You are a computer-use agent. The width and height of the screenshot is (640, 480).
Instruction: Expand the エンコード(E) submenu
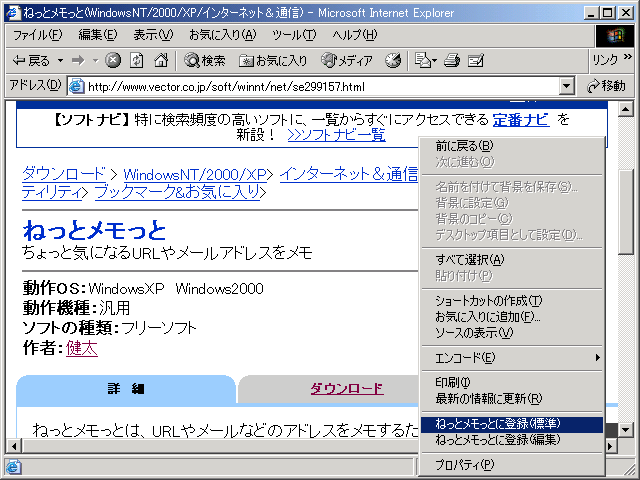click(512, 358)
